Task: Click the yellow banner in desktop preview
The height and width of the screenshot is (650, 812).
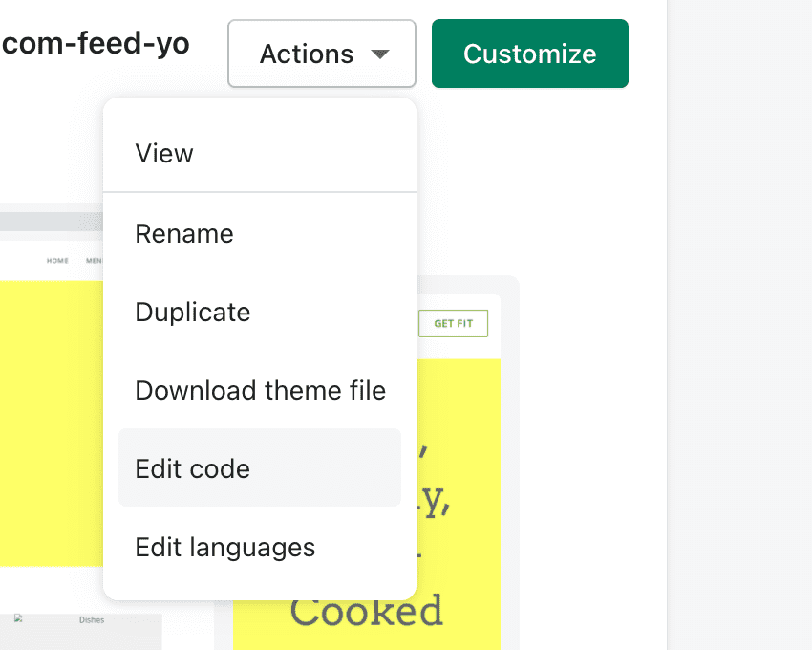Action: point(52,422)
